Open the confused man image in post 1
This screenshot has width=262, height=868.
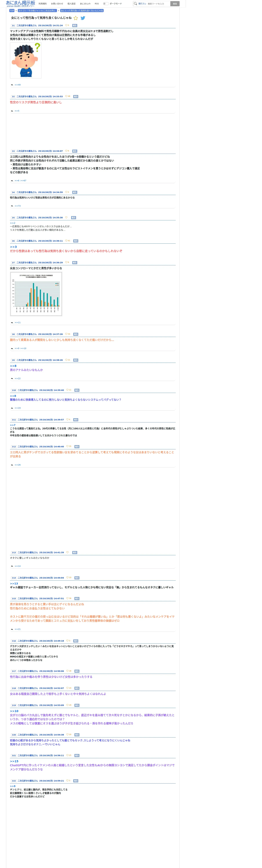click(x=26, y=60)
